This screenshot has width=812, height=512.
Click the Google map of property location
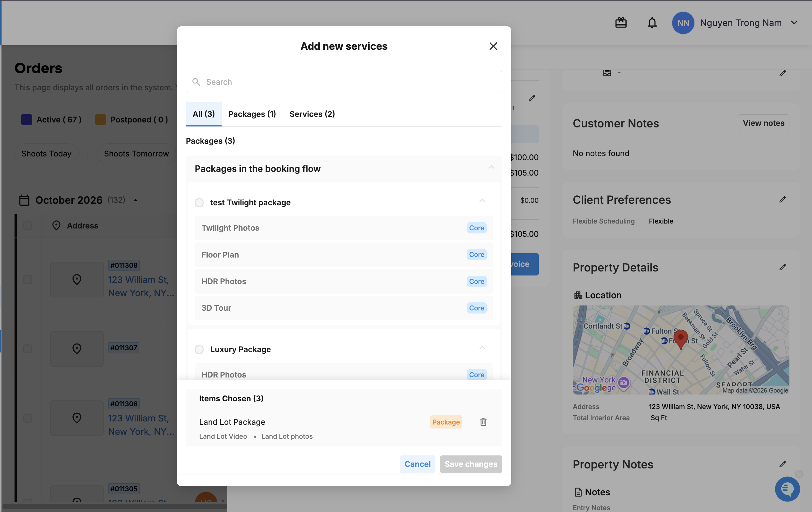coord(680,350)
